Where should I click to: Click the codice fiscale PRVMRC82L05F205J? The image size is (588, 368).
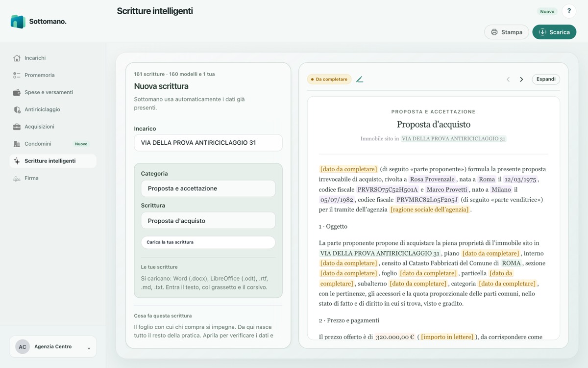coord(427,200)
